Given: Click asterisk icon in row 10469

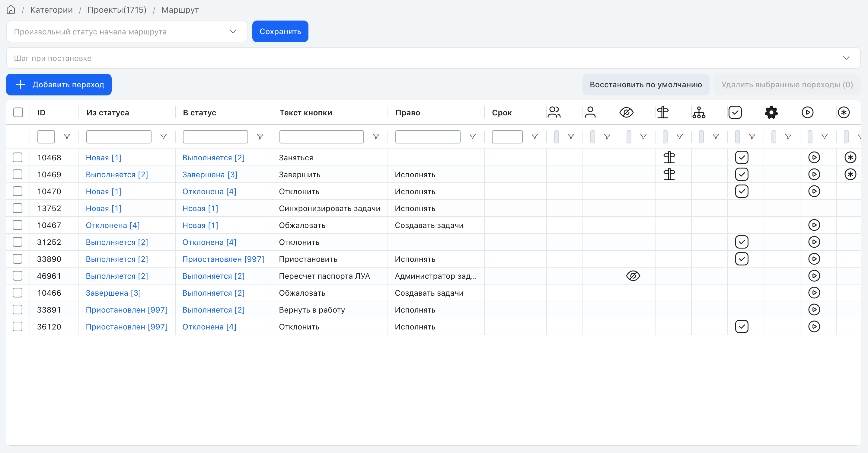Looking at the screenshot, I should [x=850, y=174].
